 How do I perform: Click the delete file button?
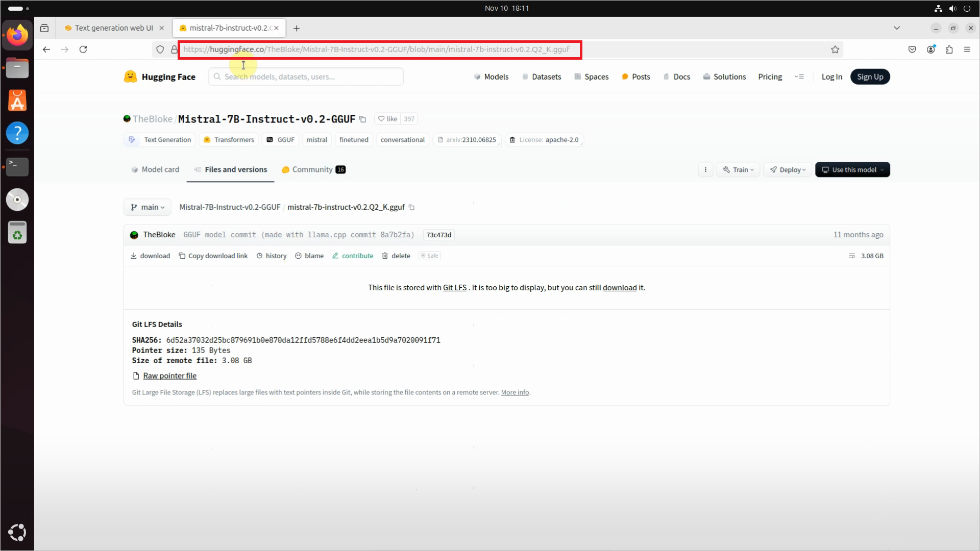396,256
